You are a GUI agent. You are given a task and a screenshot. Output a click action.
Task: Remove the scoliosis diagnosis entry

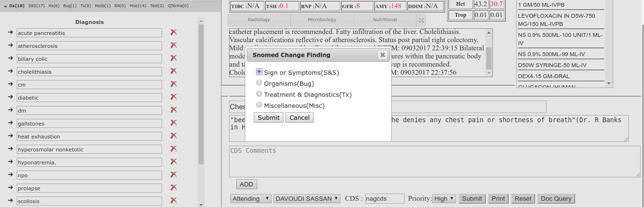(174, 200)
